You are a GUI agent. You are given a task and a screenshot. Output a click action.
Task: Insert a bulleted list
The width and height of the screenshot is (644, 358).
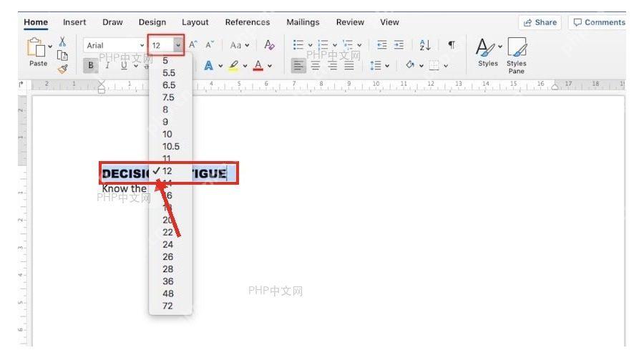[298, 45]
